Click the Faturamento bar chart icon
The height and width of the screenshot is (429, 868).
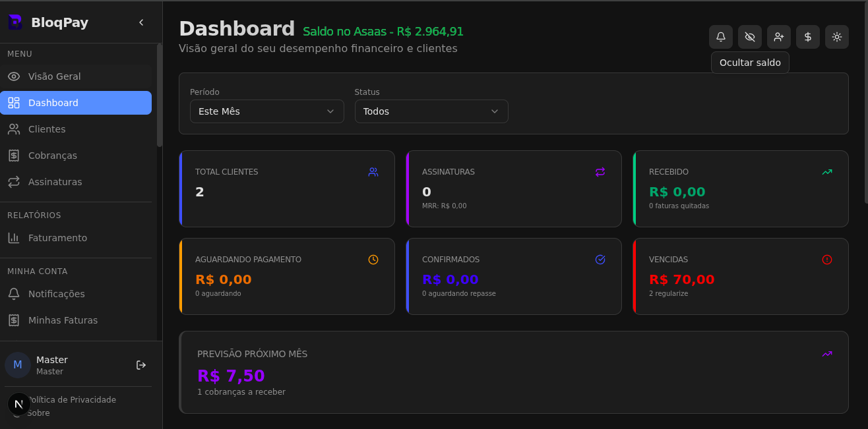pos(14,238)
